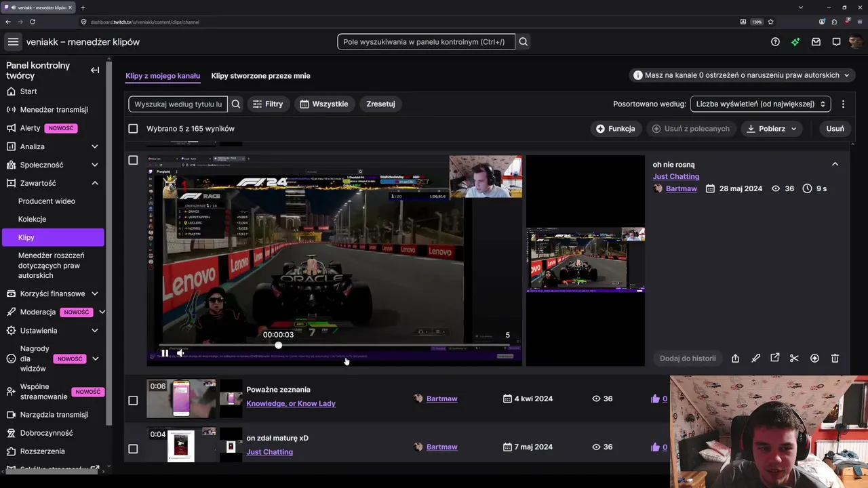Viewport: 868px width, 488px height.
Task: Click the Funkcja button
Action: click(x=616, y=129)
